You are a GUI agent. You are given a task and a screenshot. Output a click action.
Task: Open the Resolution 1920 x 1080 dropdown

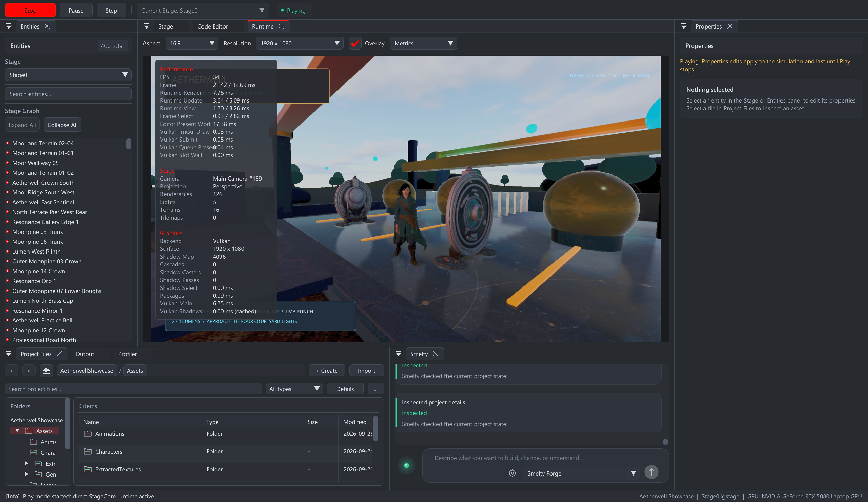click(x=300, y=43)
